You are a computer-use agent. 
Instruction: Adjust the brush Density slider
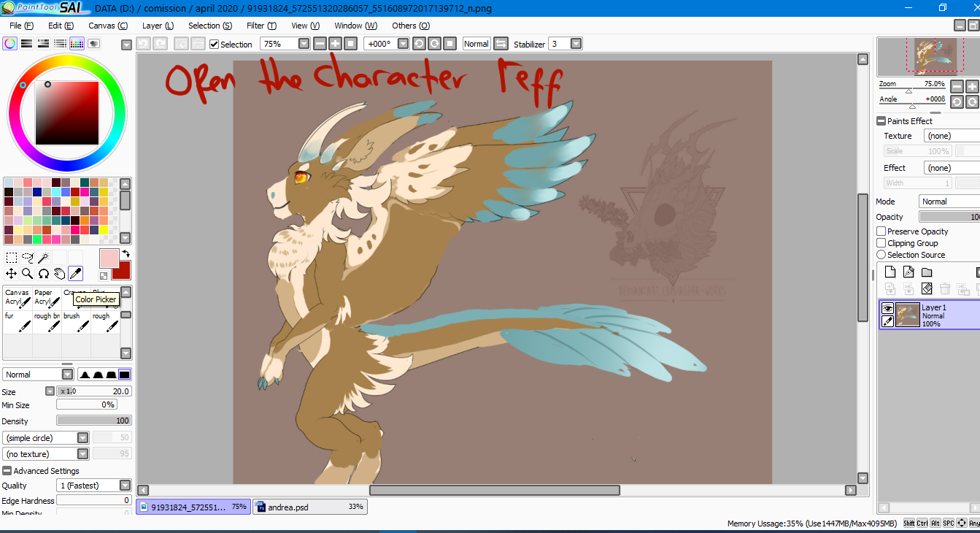point(93,421)
